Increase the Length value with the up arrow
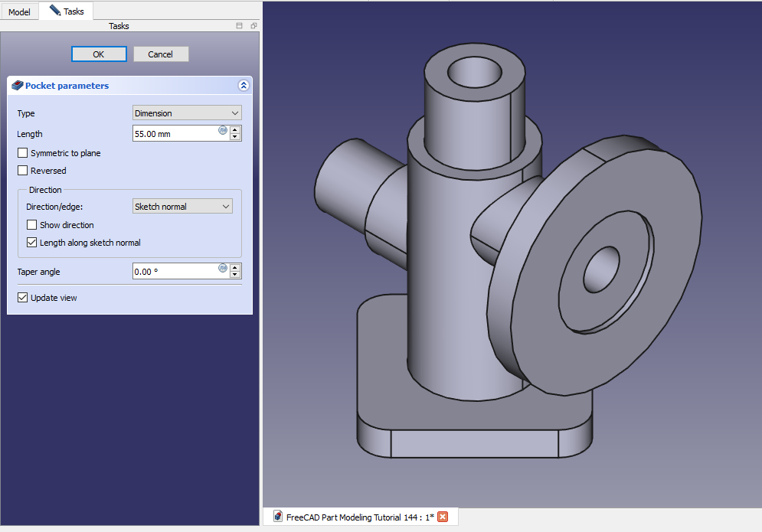This screenshot has width=762, height=532. pos(235,130)
